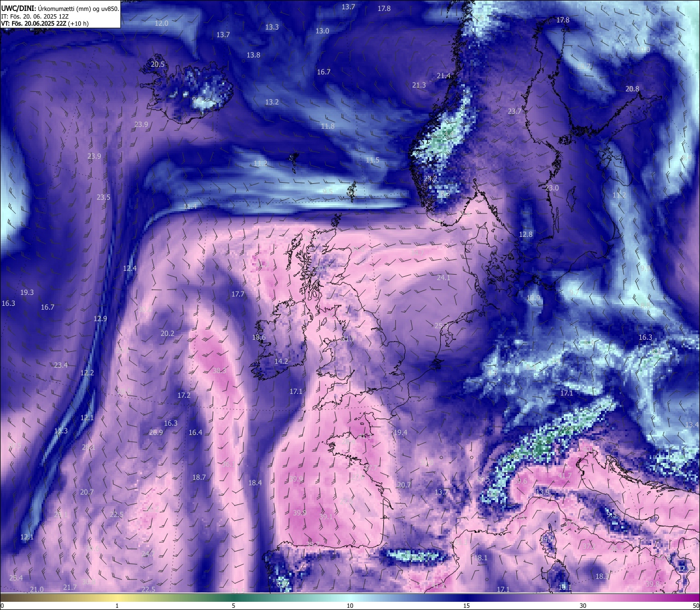
Task: Click the '30' tick label on the color scale
Action: [x=583, y=606]
